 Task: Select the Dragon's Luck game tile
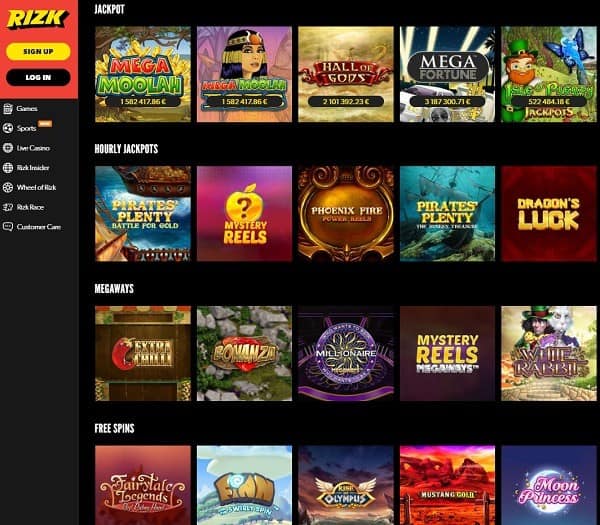(549, 214)
